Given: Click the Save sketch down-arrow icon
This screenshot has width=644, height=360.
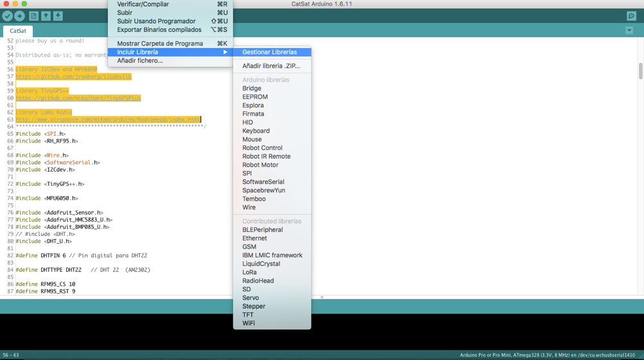Looking at the screenshot, I should click(58, 16).
